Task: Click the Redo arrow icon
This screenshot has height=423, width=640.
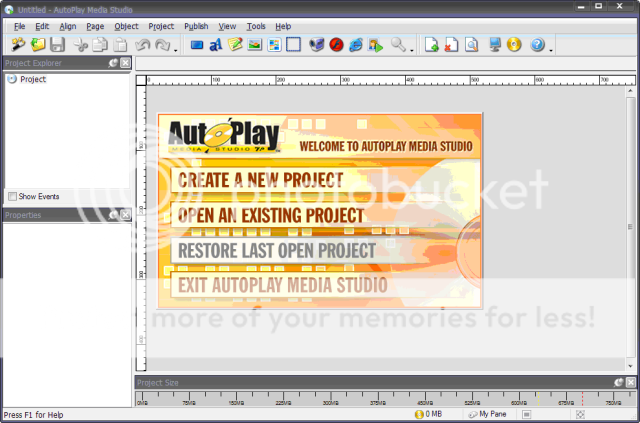Action: (162, 45)
